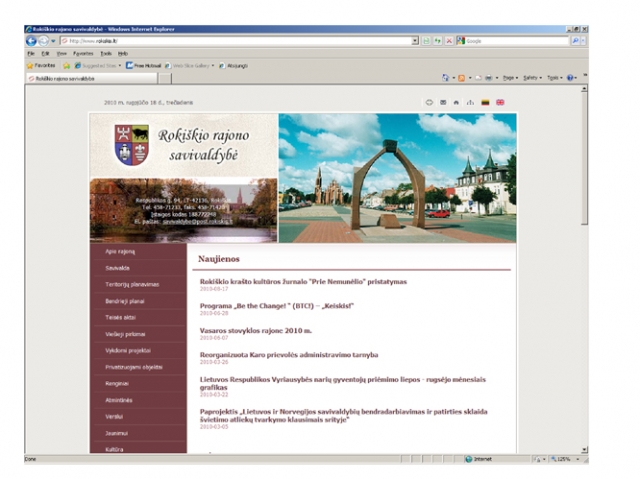Open the File menu
This screenshot has height=479, width=640.
[x=31, y=53]
